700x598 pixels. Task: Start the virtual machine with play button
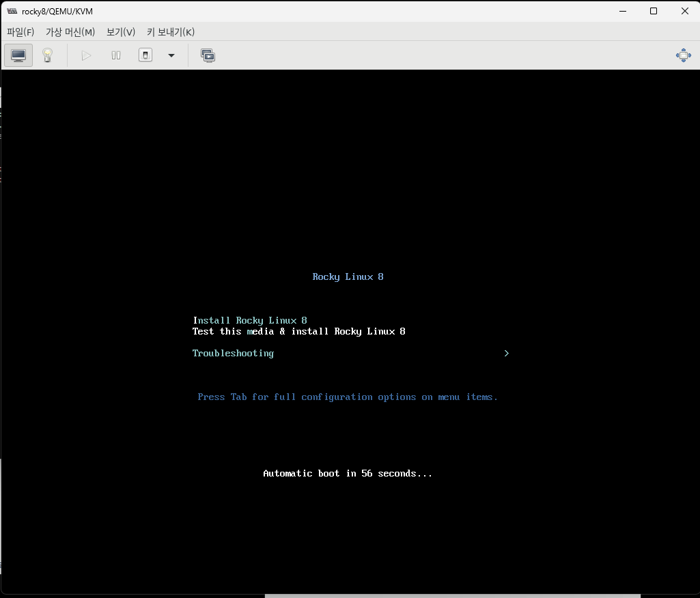coord(86,55)
